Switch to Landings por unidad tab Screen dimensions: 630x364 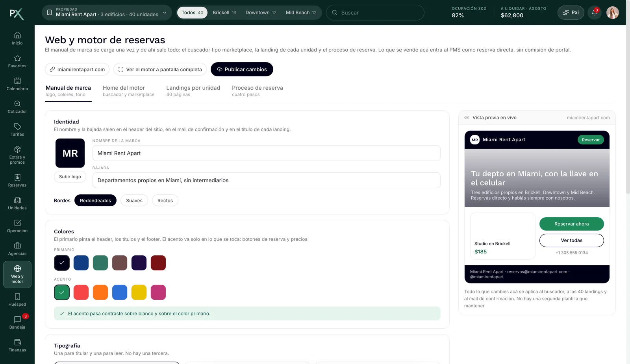(193, 91)
